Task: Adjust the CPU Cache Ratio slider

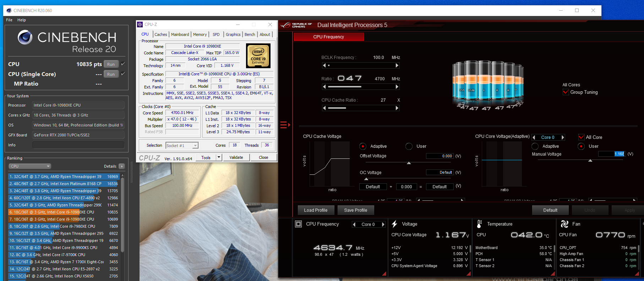Action: pyautogui.click(x=360, y=108)
